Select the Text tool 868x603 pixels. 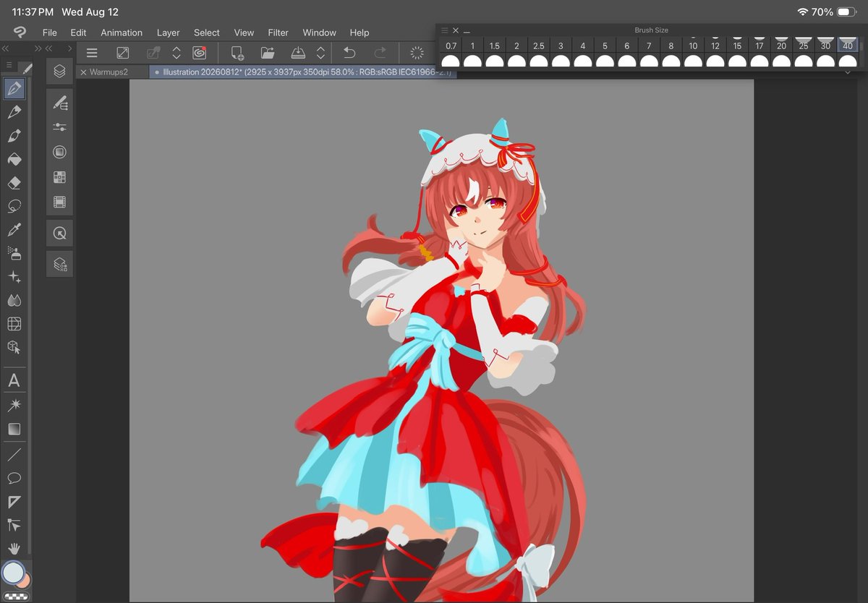tap(14, 380)
